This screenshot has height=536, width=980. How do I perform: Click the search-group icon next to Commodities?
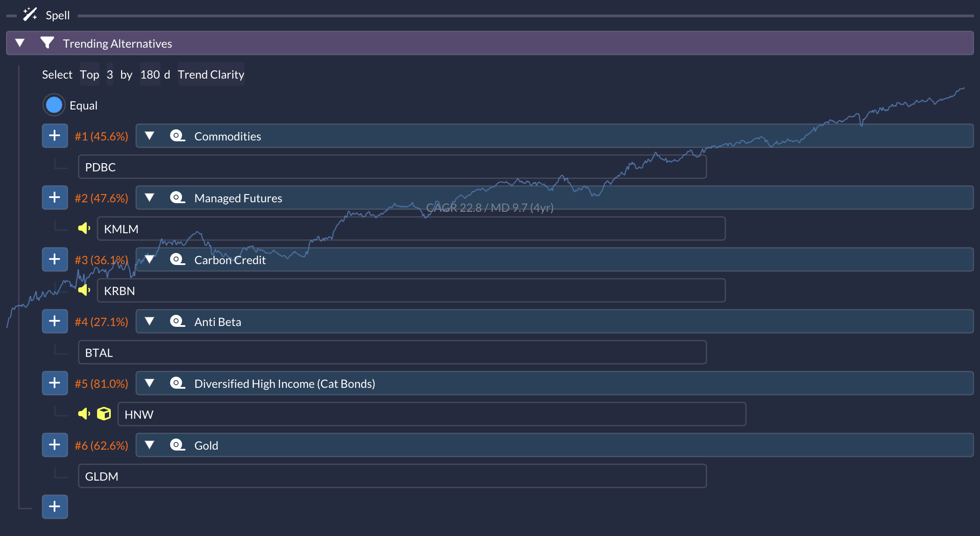[177, 136]
